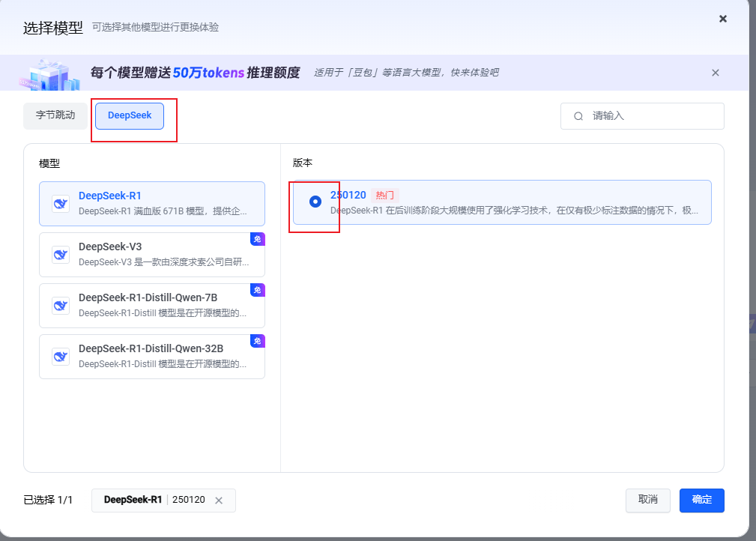Click the DeepSeek-V3 whale logo icon
The height and width of the screenshot is (541, 756).
(61, 255)
